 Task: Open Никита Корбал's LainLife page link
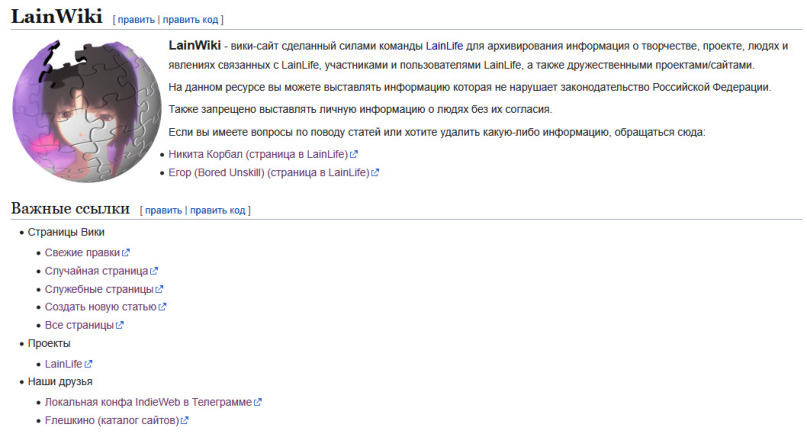(257, 154)
